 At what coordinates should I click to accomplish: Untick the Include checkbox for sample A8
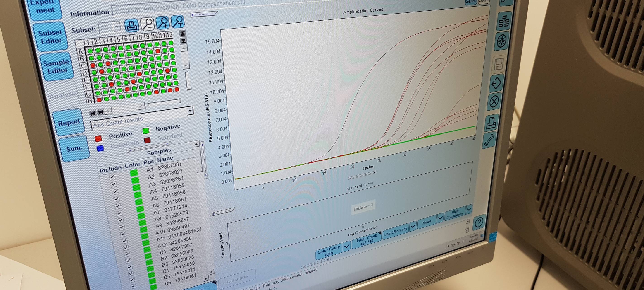122,227
